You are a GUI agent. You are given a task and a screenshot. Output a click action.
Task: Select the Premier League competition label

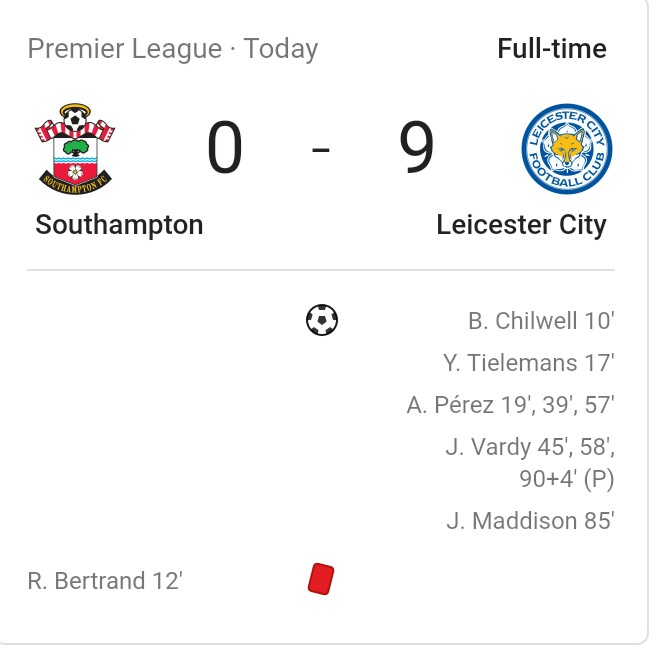click(x=124, y=49)
